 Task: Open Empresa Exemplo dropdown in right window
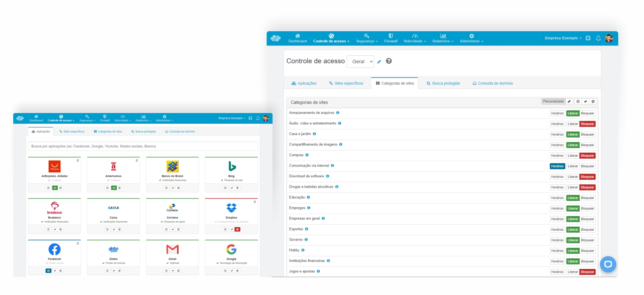[563, 38]
